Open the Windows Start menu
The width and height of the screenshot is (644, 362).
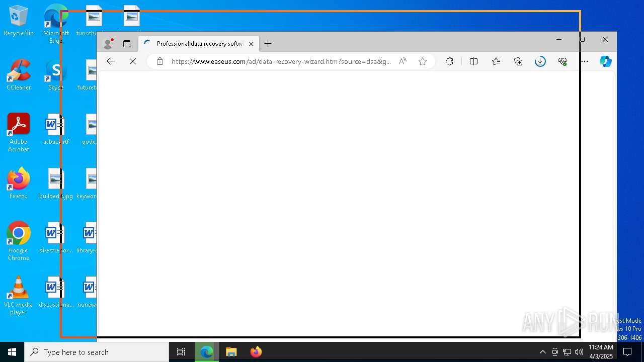[x=12, y=352]
